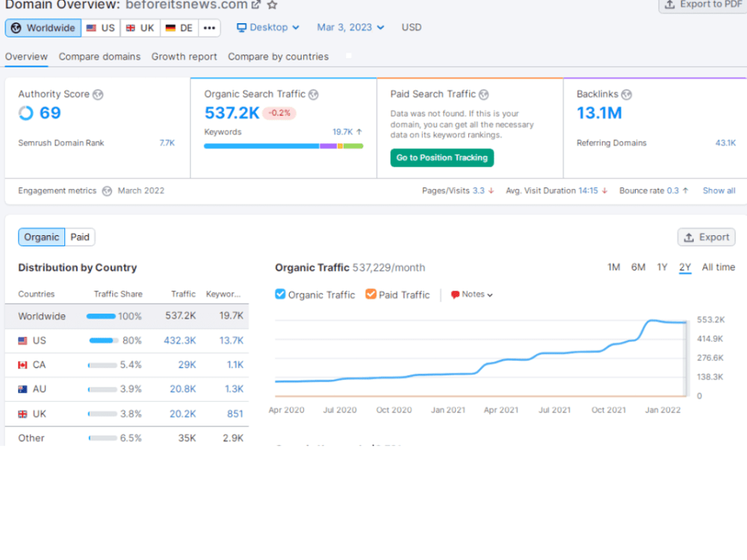Screen dimensions: 747x560
Task: Click Pages/Visits down arrow indicator
Action: 492,191
